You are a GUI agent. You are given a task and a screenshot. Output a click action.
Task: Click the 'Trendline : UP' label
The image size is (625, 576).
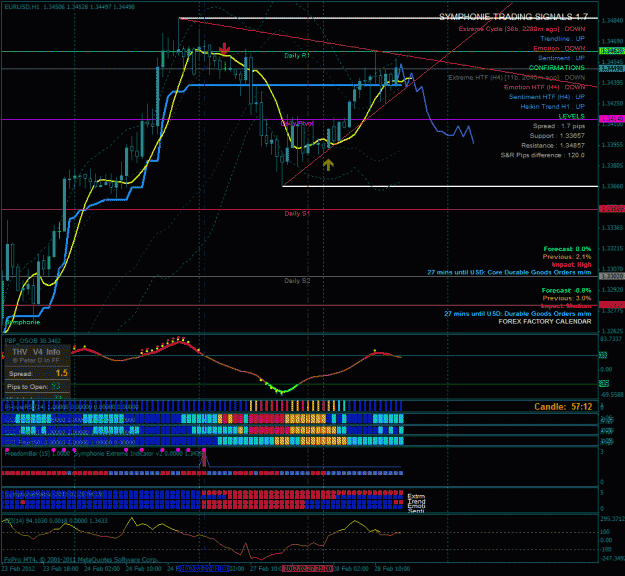point(562,39)
